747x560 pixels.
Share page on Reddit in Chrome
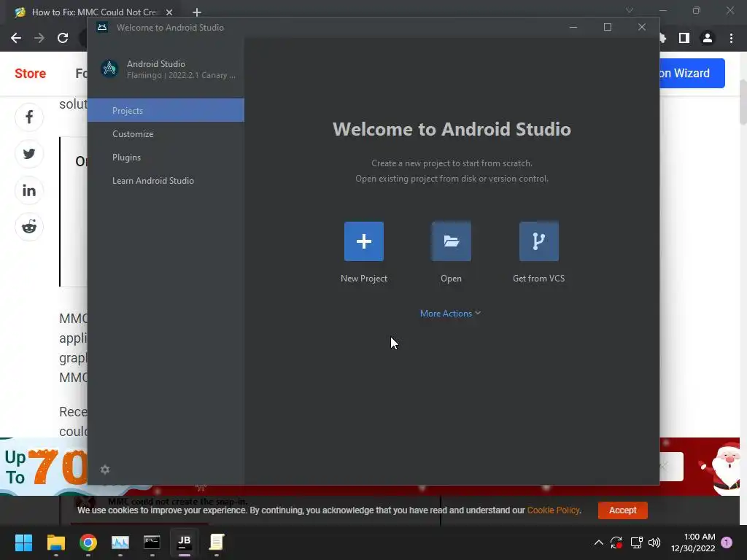(29, 227)
